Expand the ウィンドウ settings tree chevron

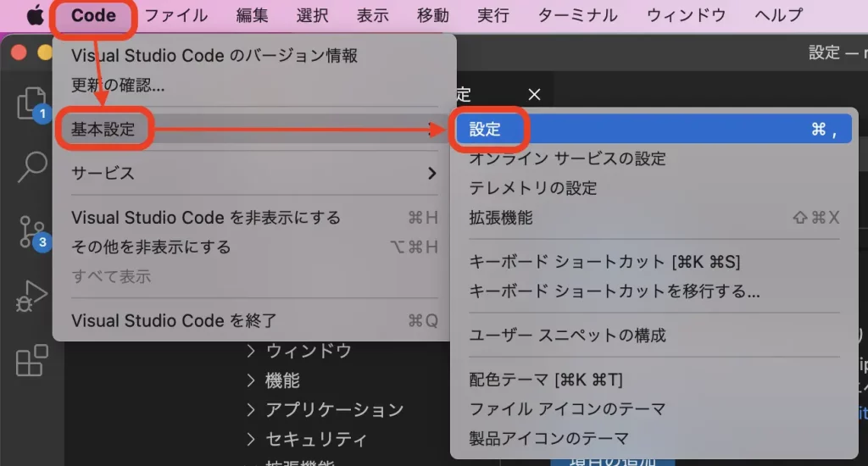(x=251, y=351)
